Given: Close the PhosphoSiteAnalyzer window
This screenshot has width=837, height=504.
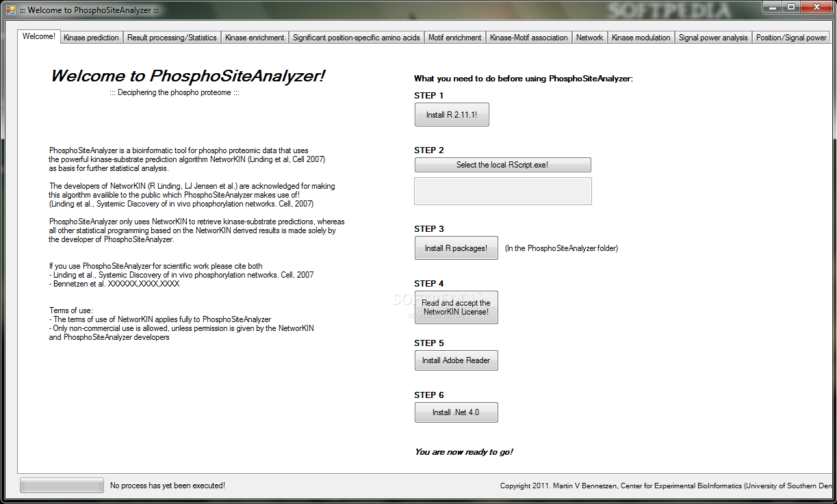Looking at the screenshot, I should pos(816,7).
